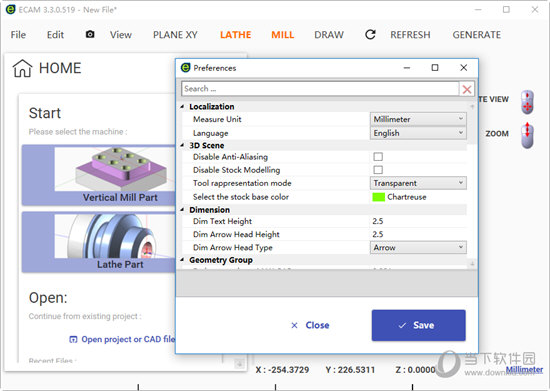The width and height of the screenshot is (550, 391).
Task: Open the DRAW menu
Action: tap(329, 35)
